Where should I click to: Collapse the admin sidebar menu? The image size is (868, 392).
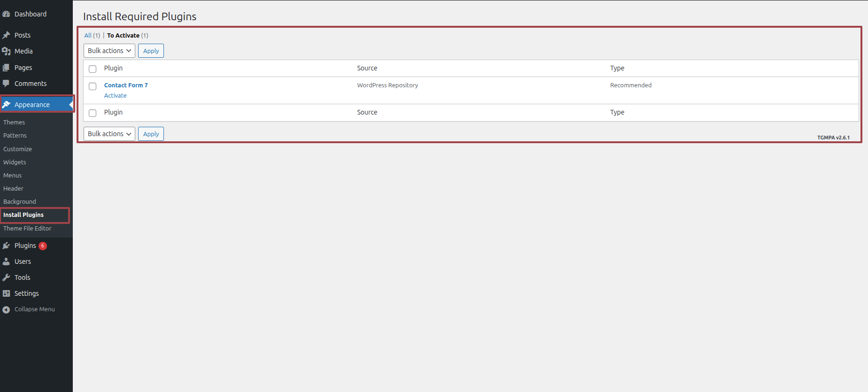click(x=29, y=309)
